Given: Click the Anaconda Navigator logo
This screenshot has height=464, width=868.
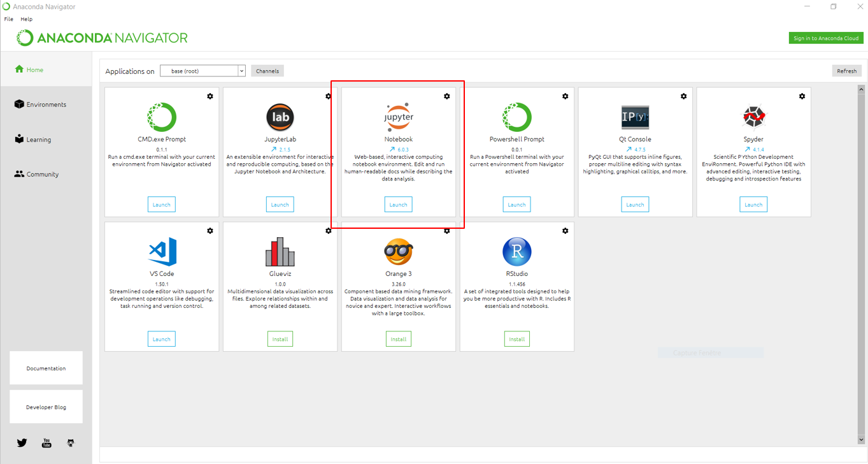Looking at the screenshot, I should 103,38.
